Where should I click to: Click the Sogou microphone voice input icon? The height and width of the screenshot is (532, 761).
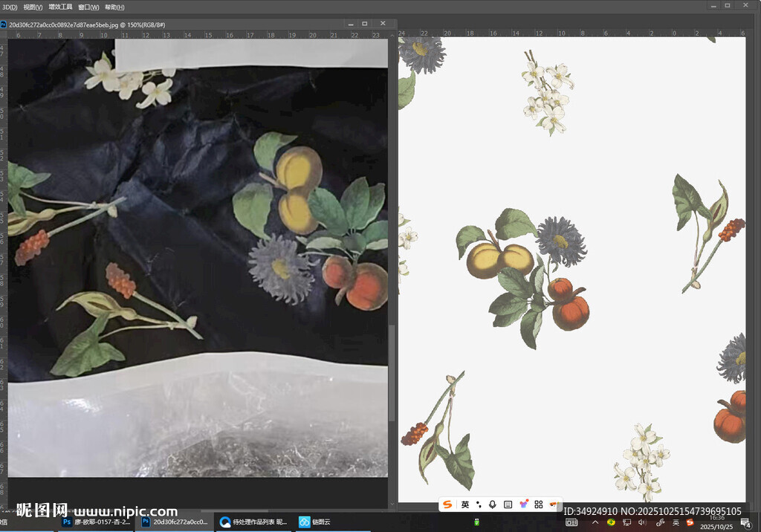(492, 505)
